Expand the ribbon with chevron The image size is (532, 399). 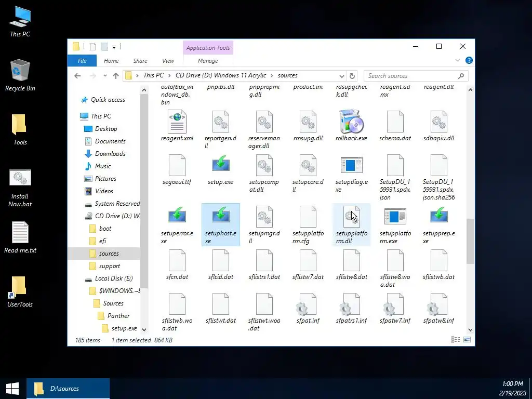457,60
